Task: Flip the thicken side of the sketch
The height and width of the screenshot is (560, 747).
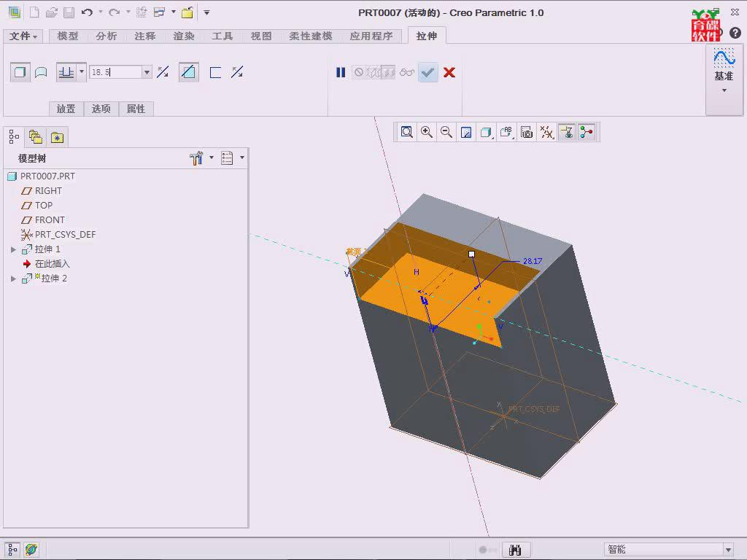Action: point(237,72)
